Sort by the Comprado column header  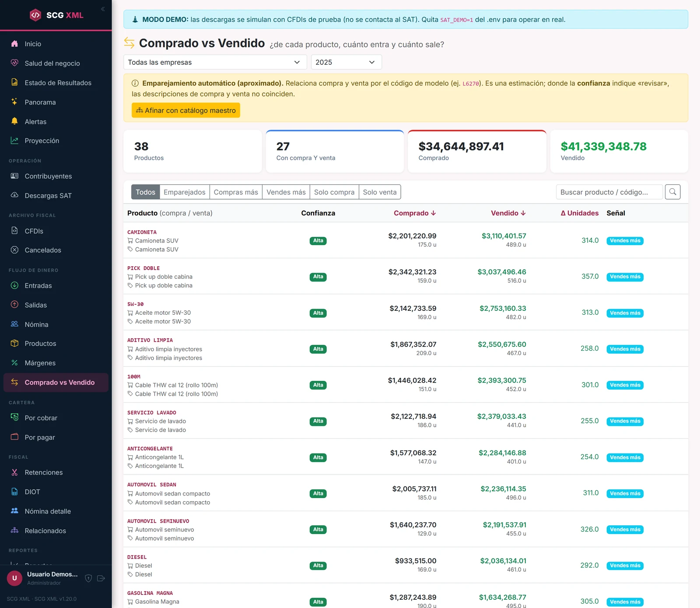(415, 213)
